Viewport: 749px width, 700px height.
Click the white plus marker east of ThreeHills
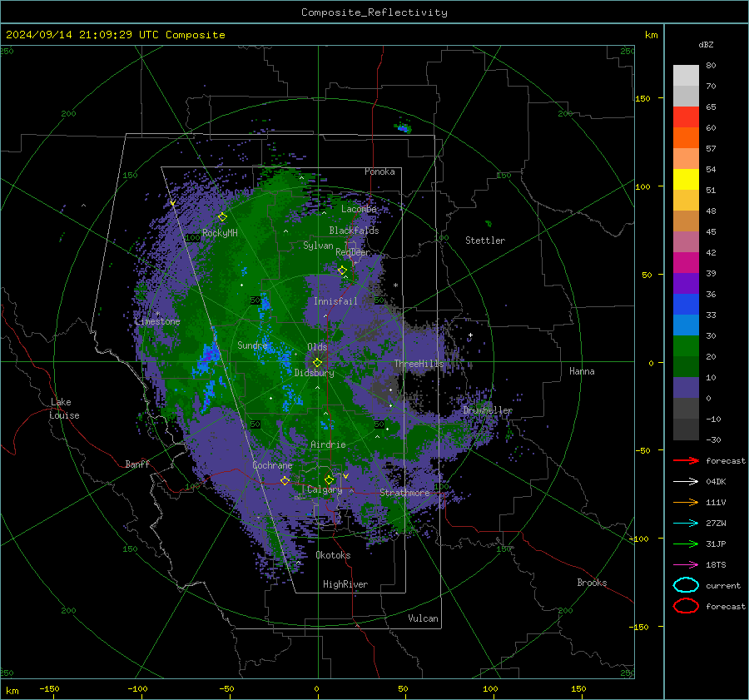pyautogui.click(x=470, y=335)
